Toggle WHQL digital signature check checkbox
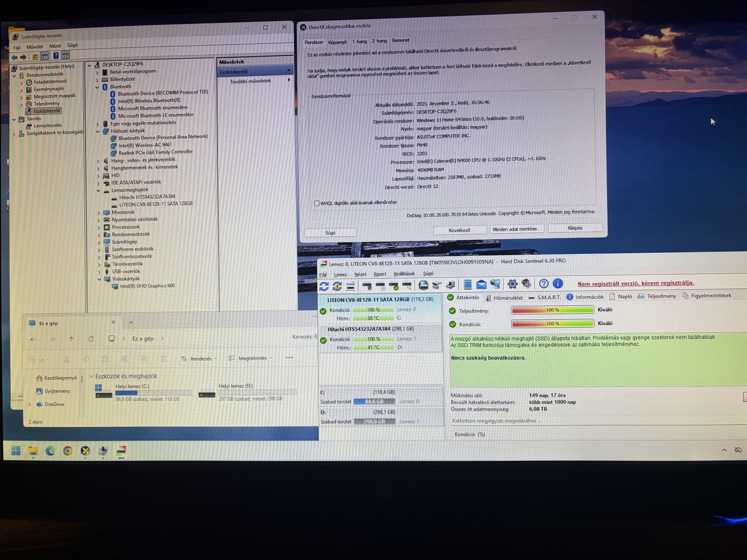747x560 pixels. (317, 203)
